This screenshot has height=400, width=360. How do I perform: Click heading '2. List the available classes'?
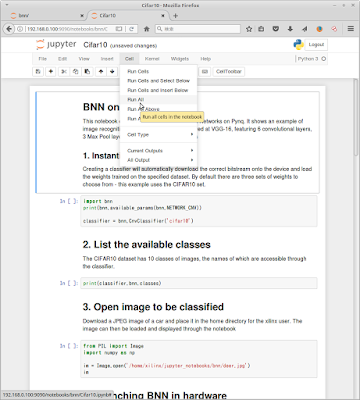pos(147,245)
